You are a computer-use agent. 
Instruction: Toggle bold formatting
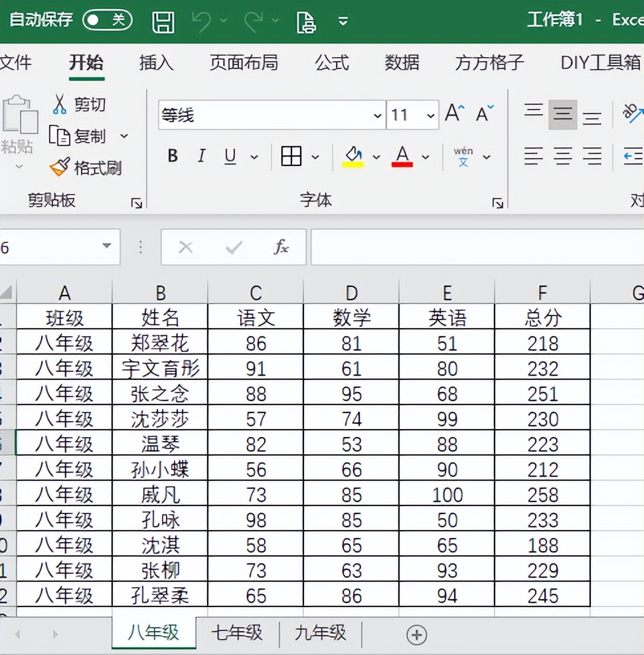pos(173,157)
